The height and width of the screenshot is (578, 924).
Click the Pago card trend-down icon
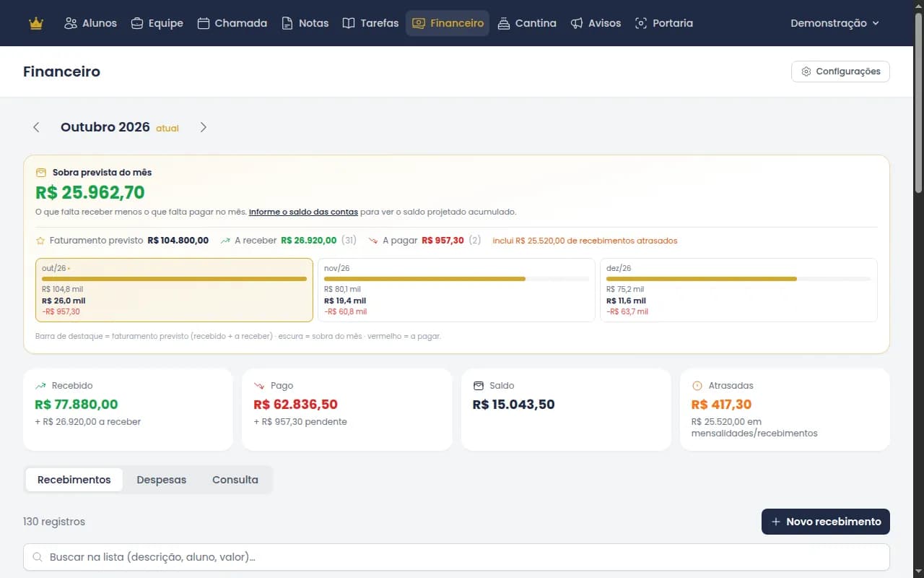[x=259, y=386]
